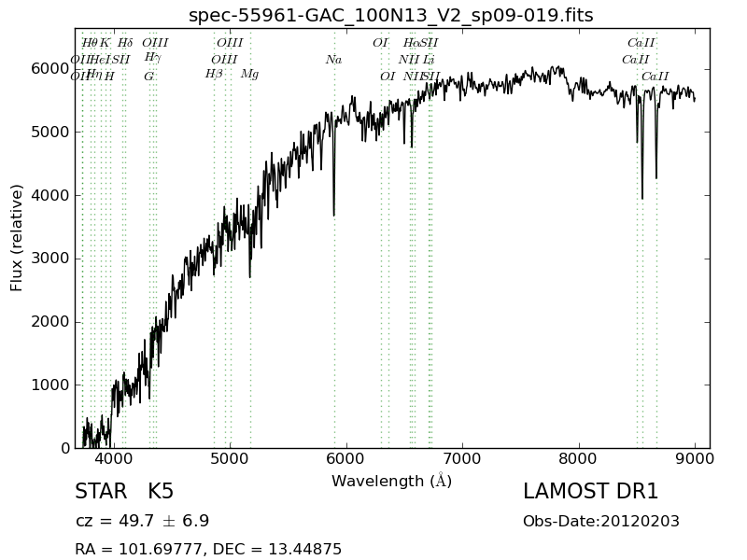Click the deep Na absorption dip in the spectrum
This screenshot has height=560, width=747.
tap(334, 209)
